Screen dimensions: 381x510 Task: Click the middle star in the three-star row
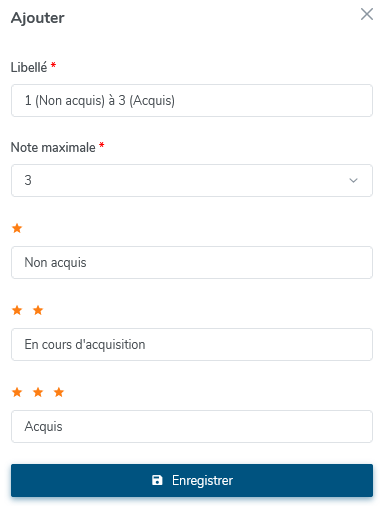coord(38,392)
